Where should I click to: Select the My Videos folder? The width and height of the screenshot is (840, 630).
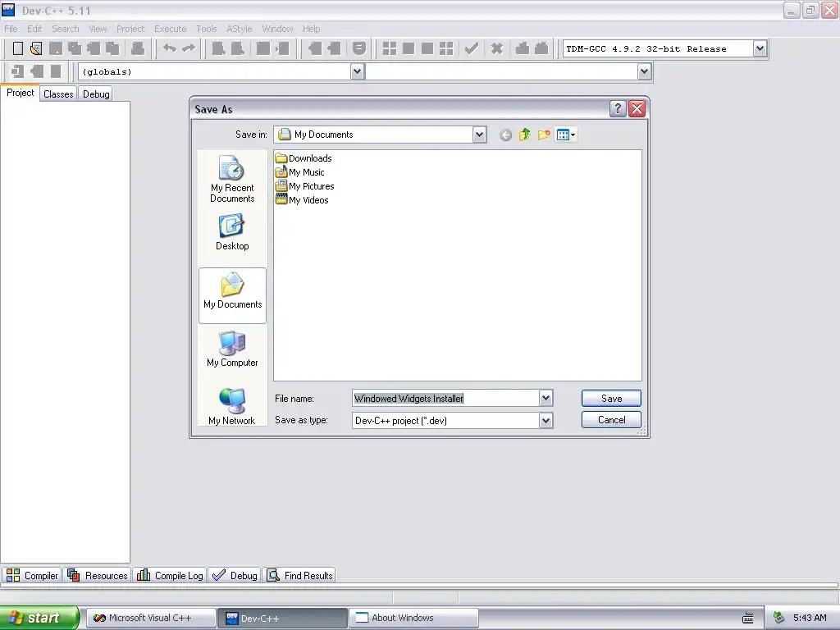coord(302,200)
